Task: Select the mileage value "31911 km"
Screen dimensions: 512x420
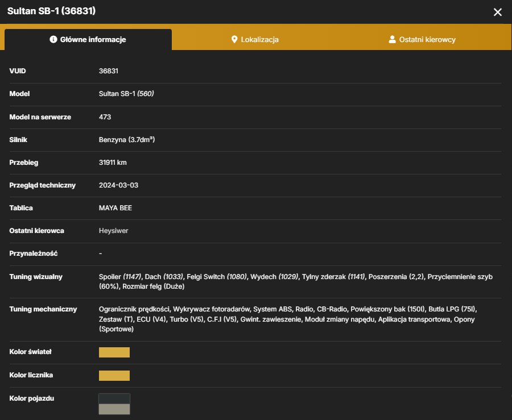Action: point(113,163)
